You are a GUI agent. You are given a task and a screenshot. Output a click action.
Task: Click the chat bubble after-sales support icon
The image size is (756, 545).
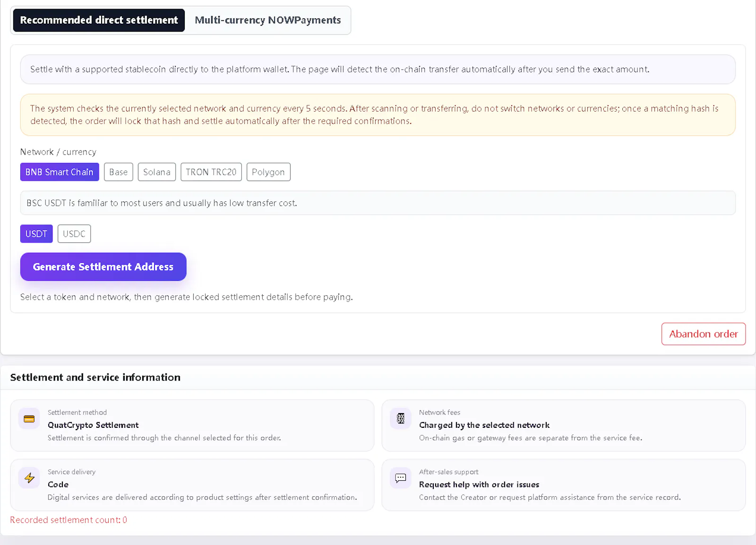click(x=401, y=478)
